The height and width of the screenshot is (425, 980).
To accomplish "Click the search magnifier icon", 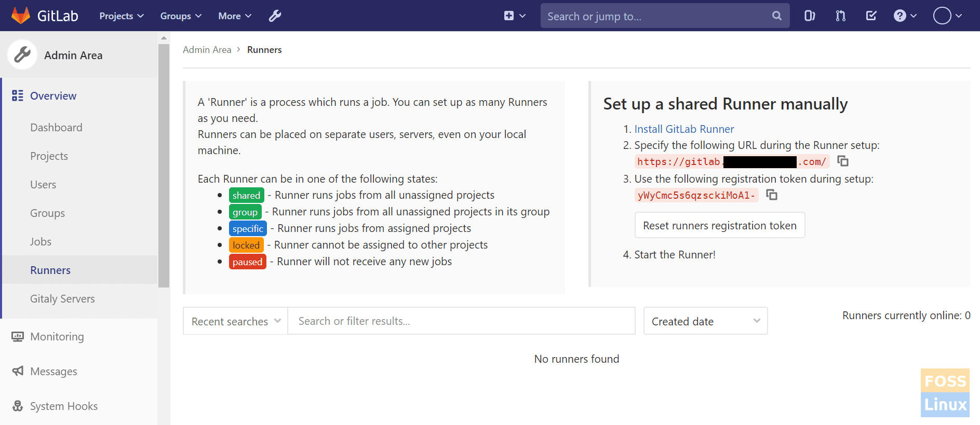I will pos(776,16).
